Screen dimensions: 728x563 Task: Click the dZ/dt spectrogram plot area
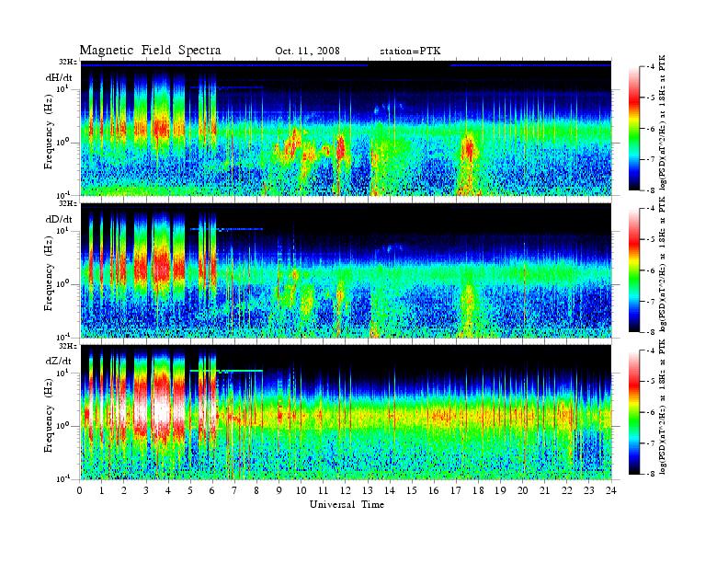coord(346,412)
